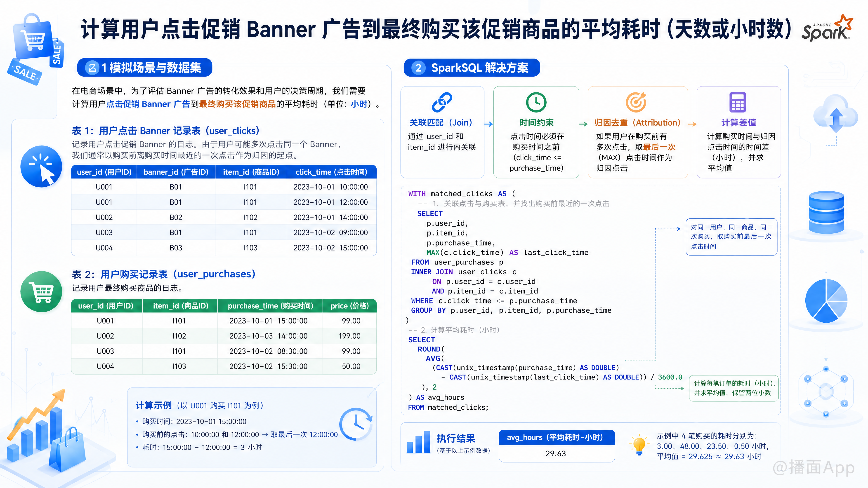
Task: Click the GROUP BY code line
Action: pyautogui.click(x=511, y=310)
